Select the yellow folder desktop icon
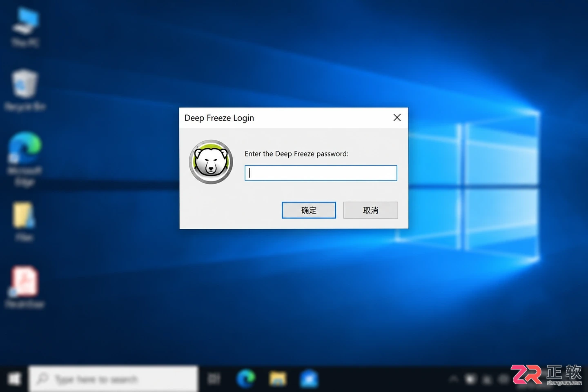 (24, 221)
